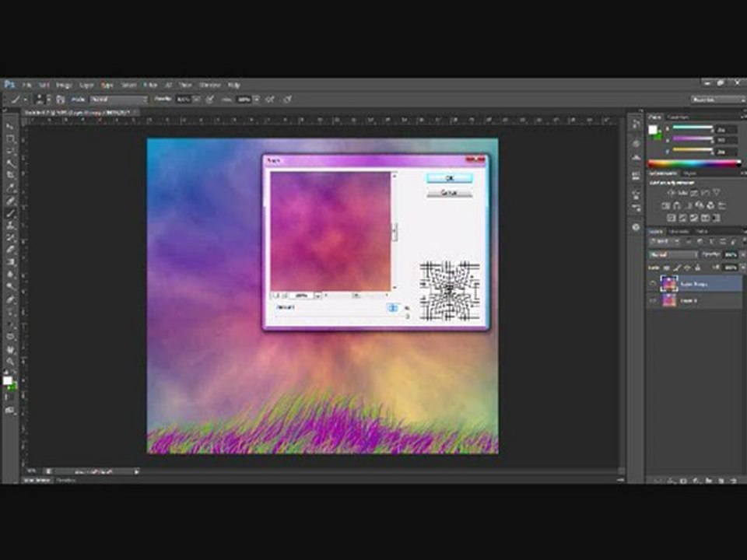Toggle lock position
This screenshot has height=560, width=747.
[x=687, y=268]
